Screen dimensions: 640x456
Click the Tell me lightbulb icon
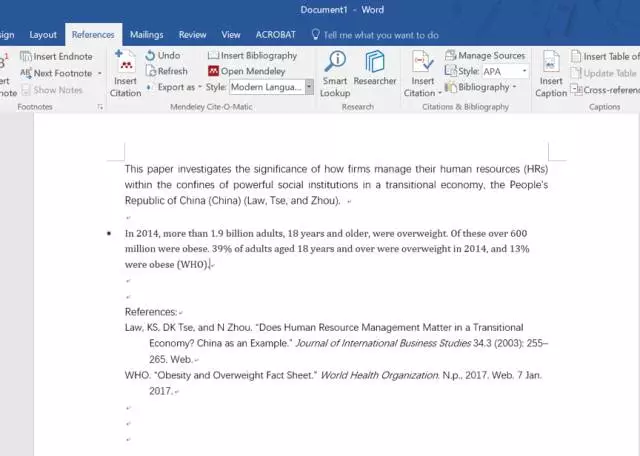[316, 35]
